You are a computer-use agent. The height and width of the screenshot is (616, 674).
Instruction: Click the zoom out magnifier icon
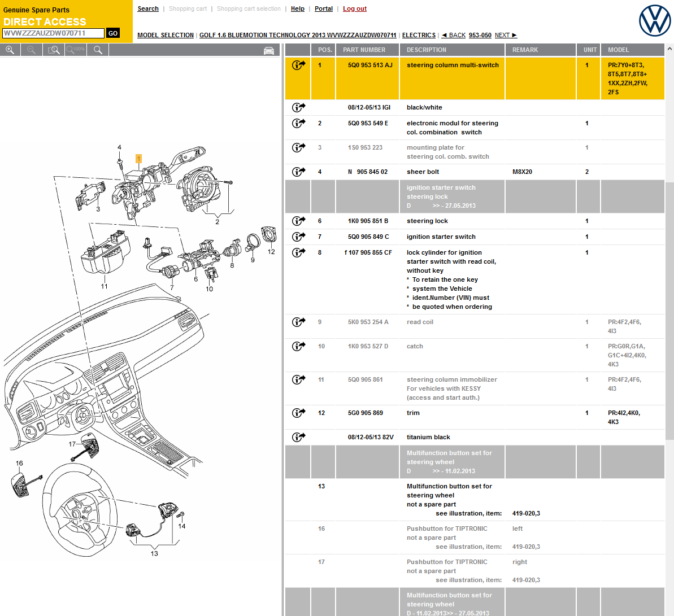(32, 50)
